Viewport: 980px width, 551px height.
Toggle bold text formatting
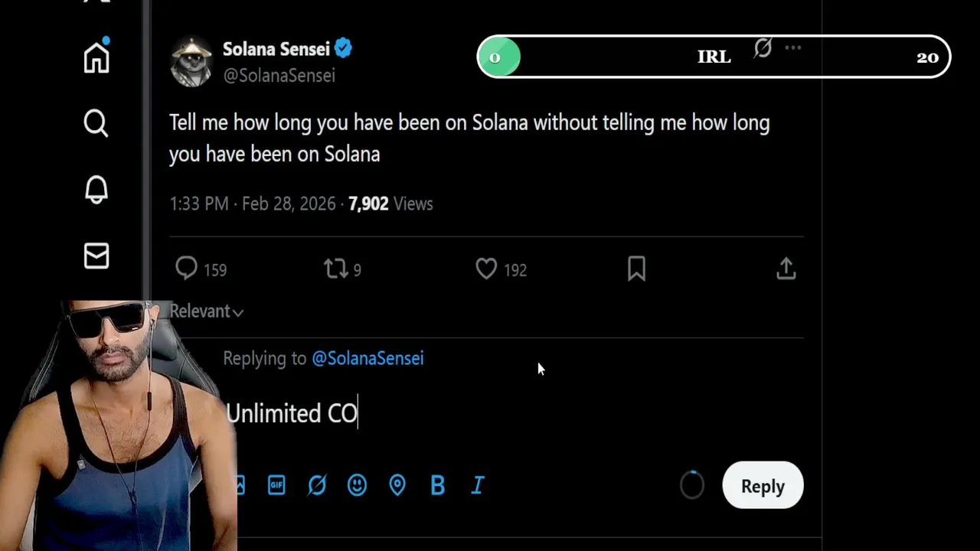(x=438, y=485)
